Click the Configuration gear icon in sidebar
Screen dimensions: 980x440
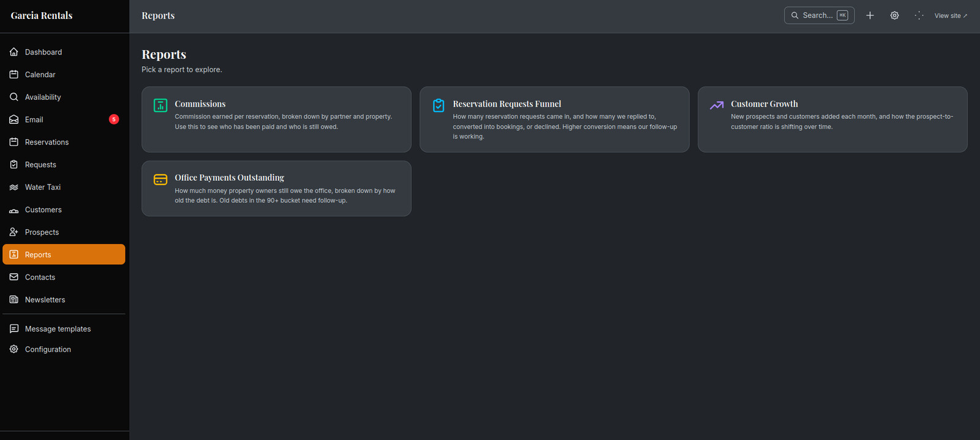click(13, 349)
